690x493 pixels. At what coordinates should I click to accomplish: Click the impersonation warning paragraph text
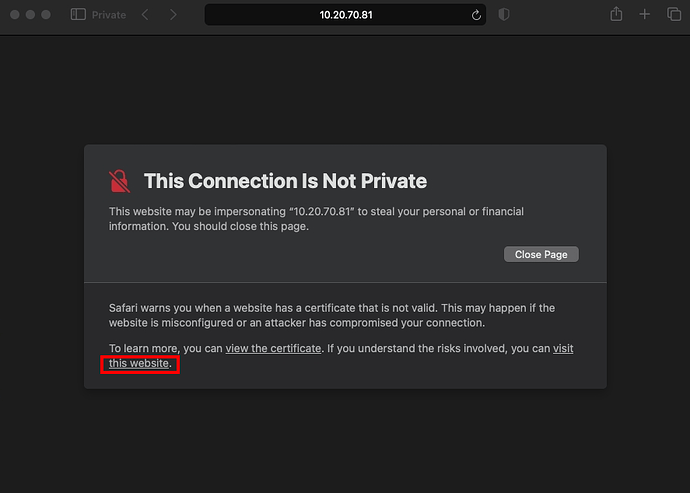point(316,218)
